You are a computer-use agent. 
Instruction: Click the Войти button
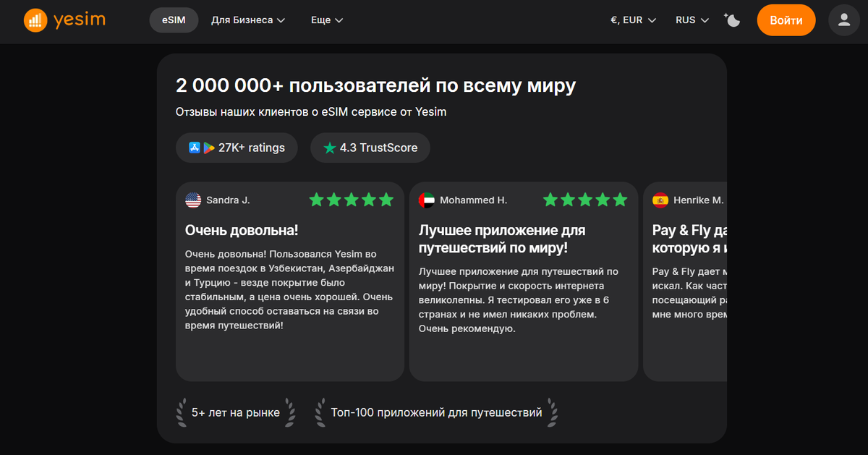[x=786, y=20]
